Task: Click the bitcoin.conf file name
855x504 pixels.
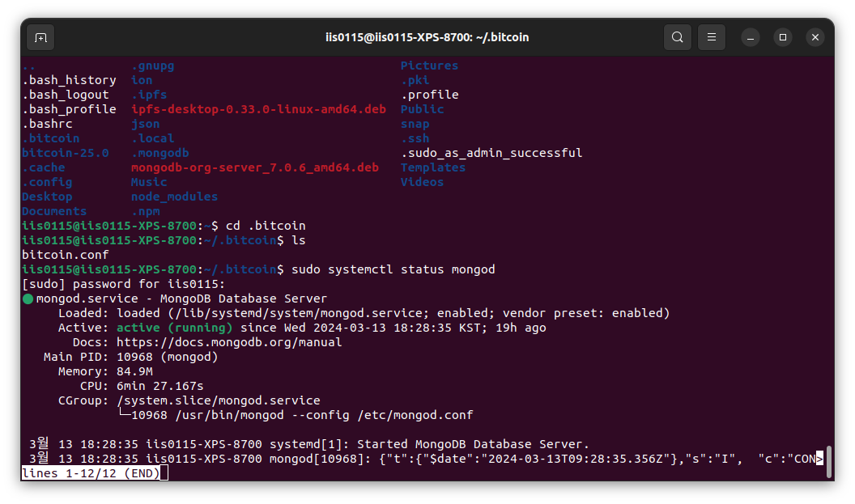Action: tap(66, 255)
